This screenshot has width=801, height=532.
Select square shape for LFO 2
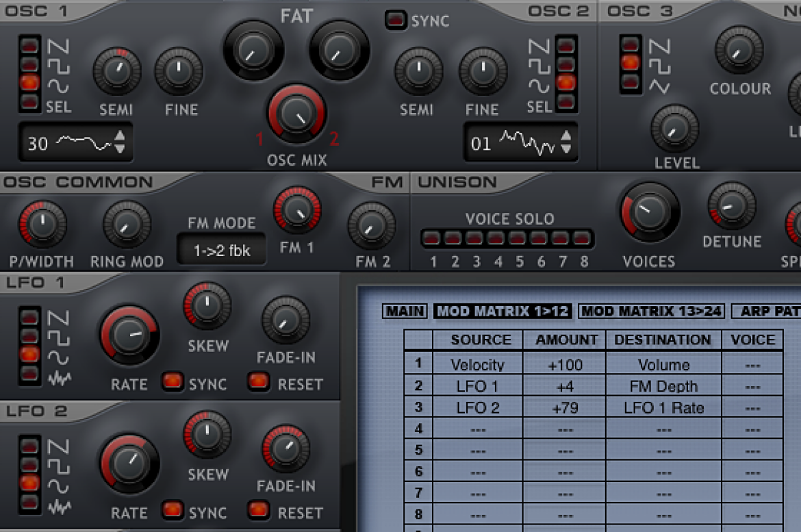29,464
